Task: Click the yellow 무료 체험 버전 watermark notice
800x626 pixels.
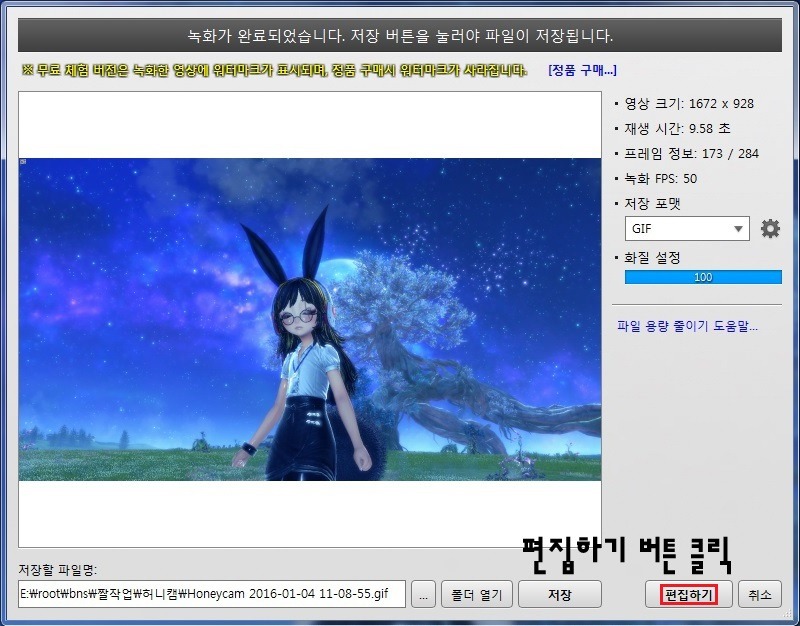Action: [274, 70]
